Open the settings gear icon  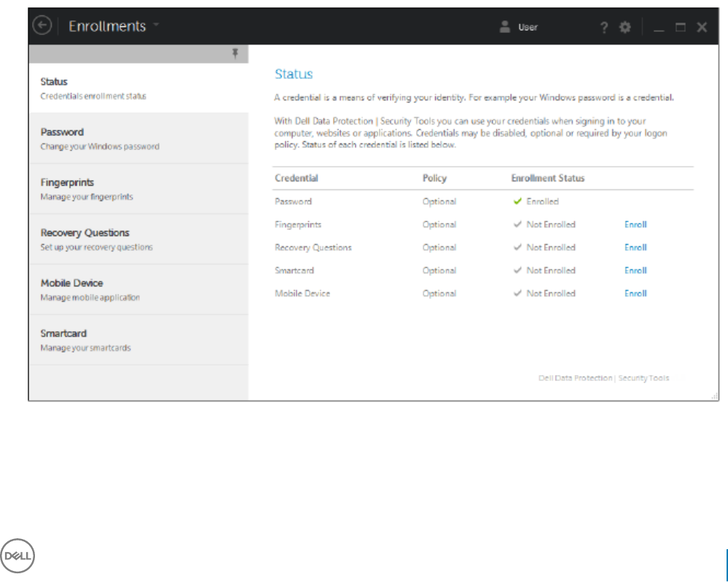[x=625, y=27]
